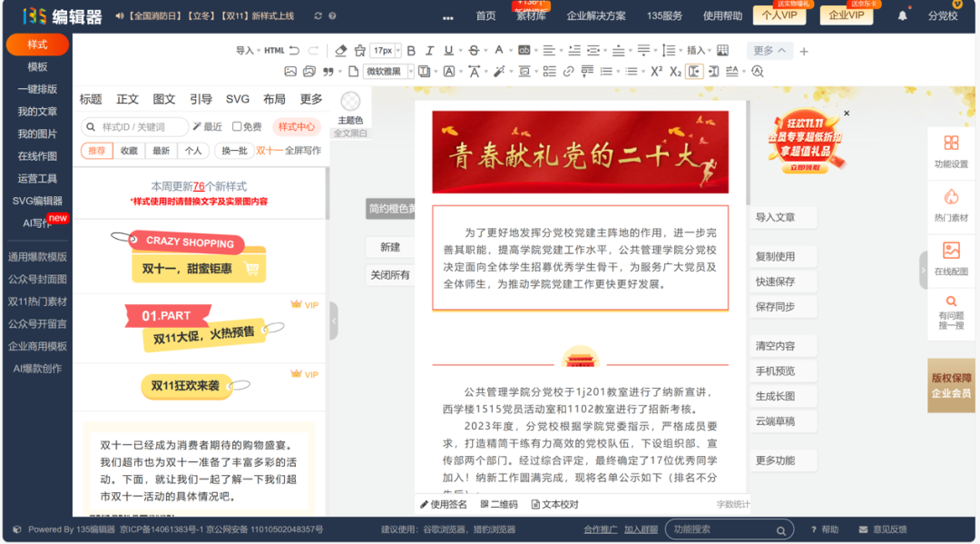This screenshot has height=544, width=980.
Task: Click the insert hyperlink icon
Action: 568,72
